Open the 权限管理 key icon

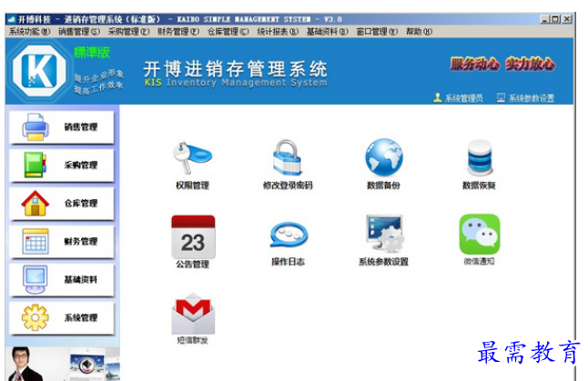click(192, 157)
